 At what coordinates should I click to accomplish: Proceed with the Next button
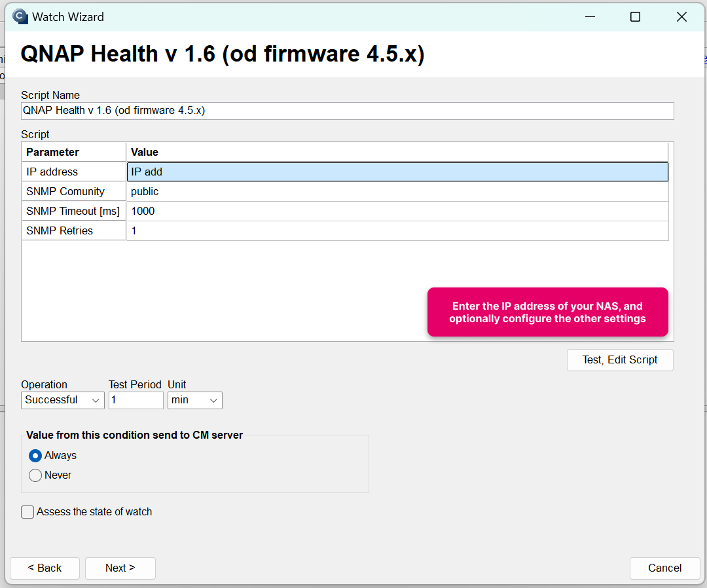[x=120, y=568]
